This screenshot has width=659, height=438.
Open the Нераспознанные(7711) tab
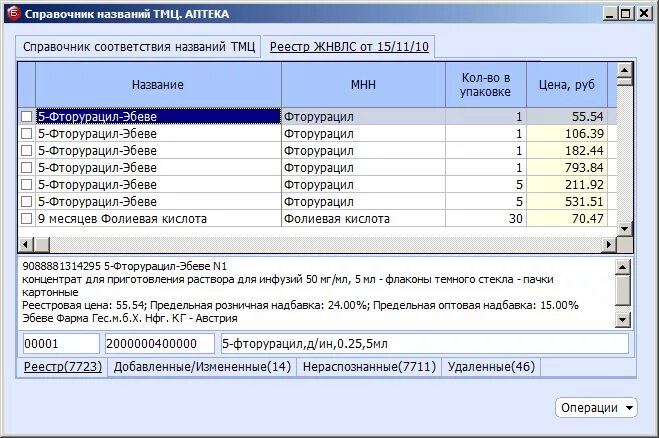pyautogui.click(x=369, y=367)
